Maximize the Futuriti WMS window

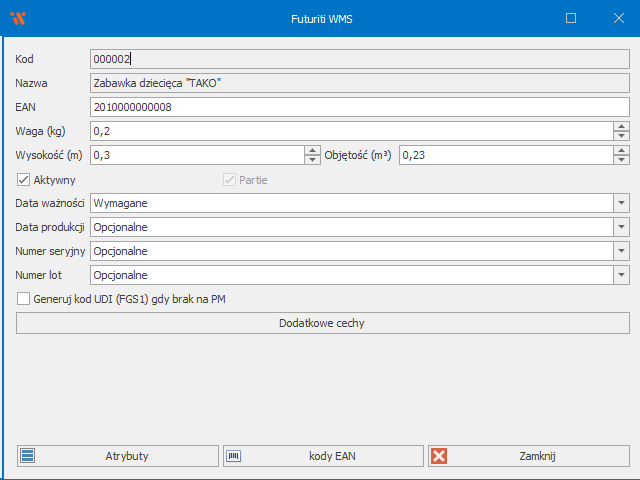tap(571, 18)
